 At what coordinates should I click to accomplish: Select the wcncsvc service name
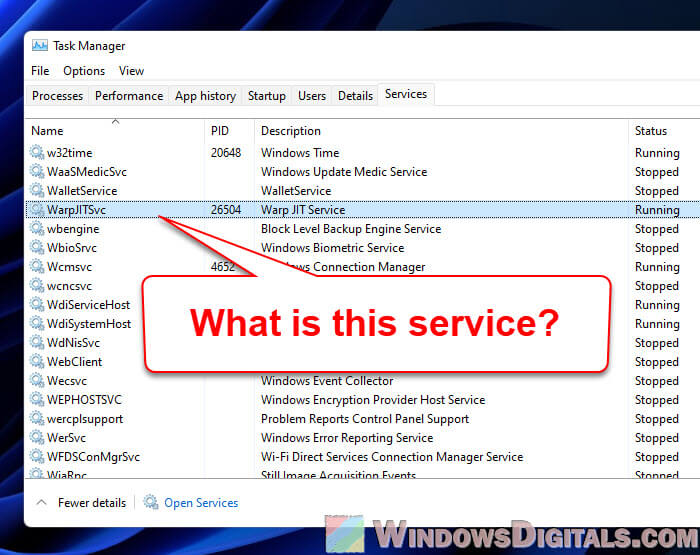[69, 286]
